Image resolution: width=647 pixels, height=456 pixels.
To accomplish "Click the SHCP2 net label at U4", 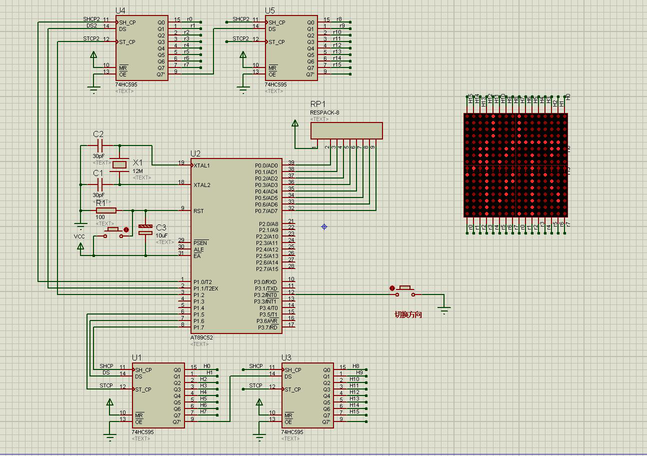I will (x=92, y=19).
